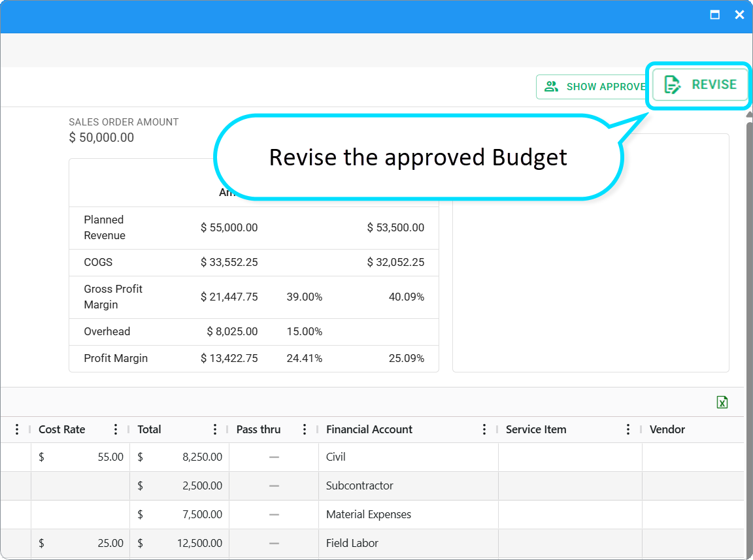Select the Material Expenses cell
Screen dimensions: 753x560
click(x=408, y=514)
